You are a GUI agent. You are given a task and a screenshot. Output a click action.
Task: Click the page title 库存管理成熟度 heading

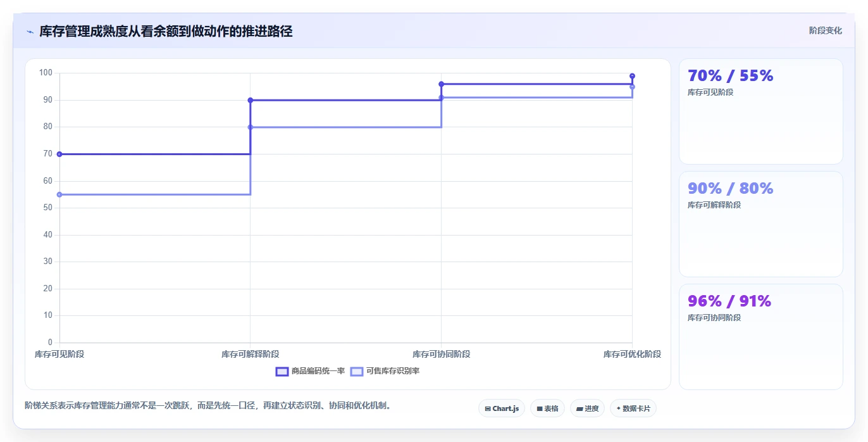click(x=166, y=31)
